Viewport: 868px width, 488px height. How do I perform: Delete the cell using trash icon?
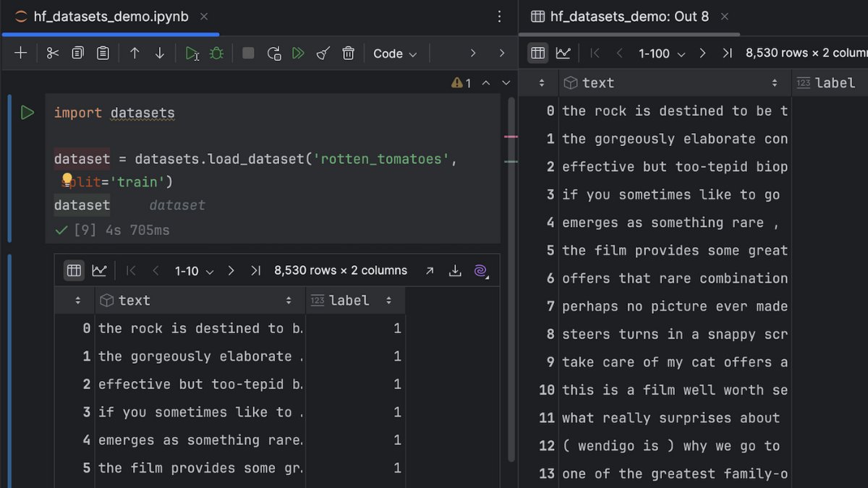pos(348,53)
